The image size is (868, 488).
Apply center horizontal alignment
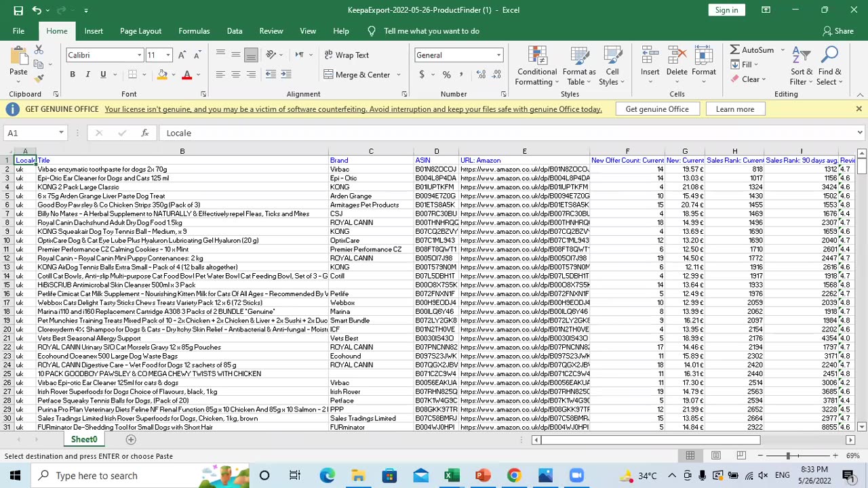pyautogui.click(x=235, y=75)
